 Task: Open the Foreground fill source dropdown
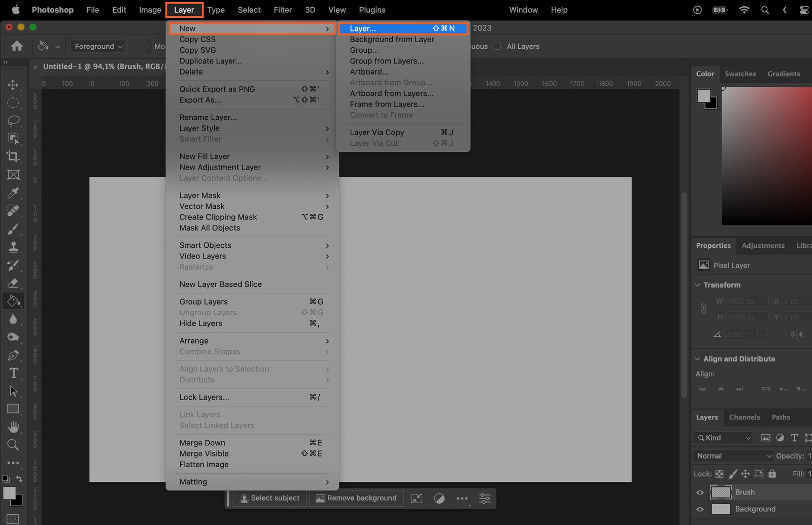tap(98, 46)
